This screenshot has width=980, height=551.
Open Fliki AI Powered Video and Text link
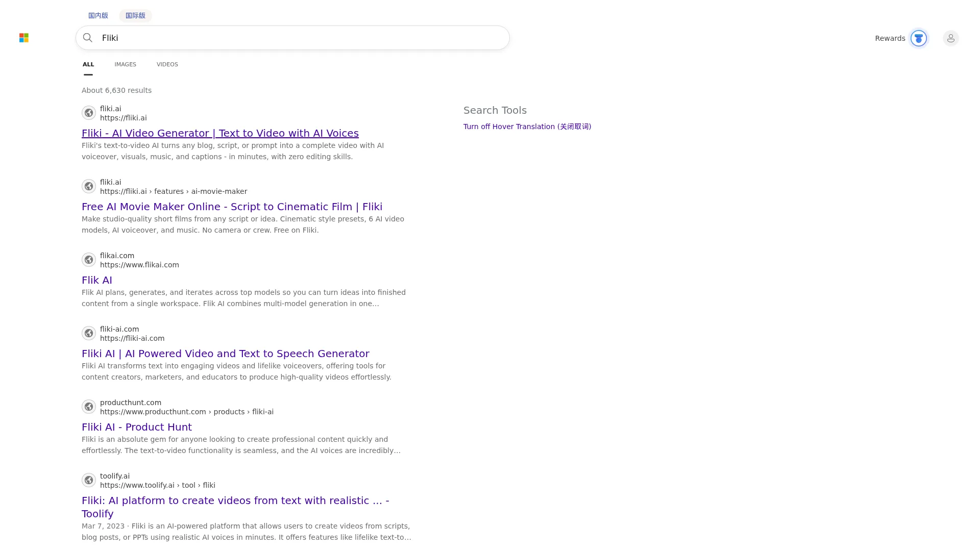226,354
